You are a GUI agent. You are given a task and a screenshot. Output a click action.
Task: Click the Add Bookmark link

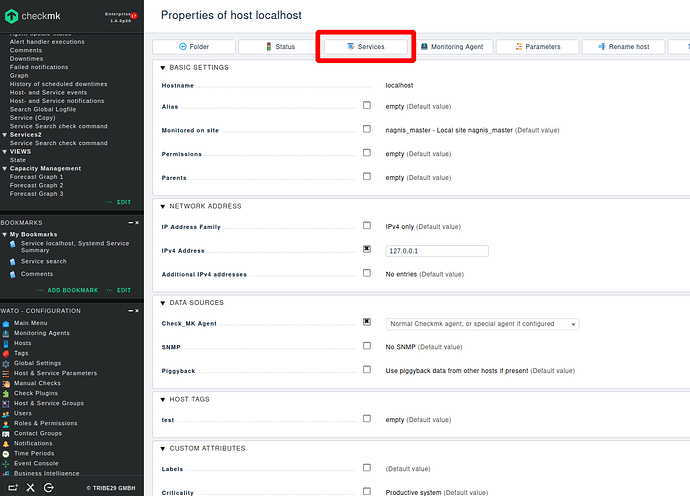tap(72, 290)
